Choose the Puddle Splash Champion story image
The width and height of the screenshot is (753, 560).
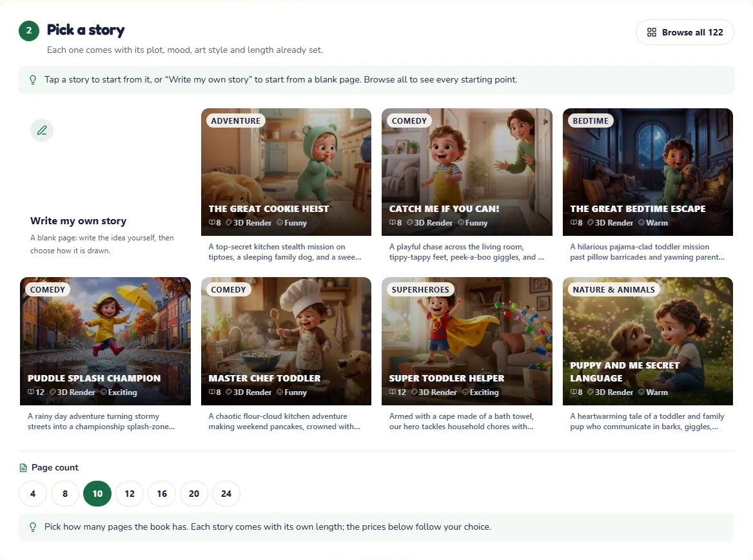click(105, 341)
